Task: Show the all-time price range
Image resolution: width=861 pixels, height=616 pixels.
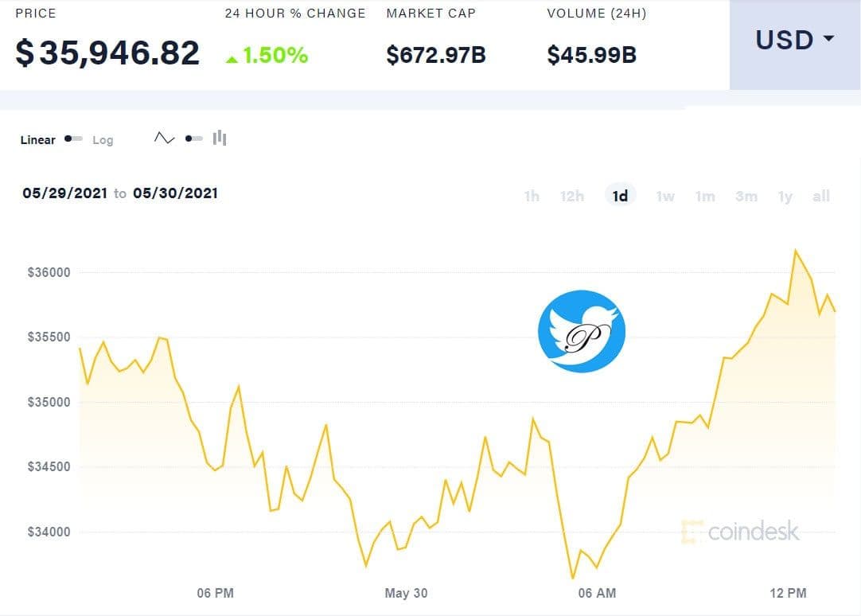Action: point(821,196)
